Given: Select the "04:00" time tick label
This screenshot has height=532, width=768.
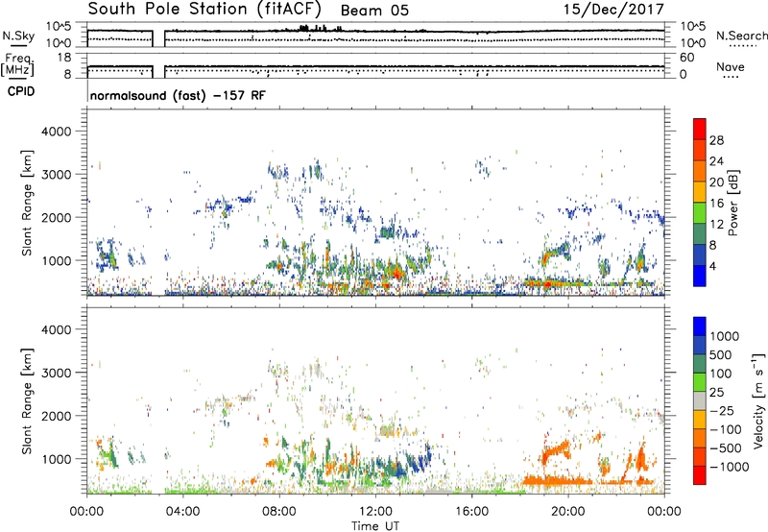Looking at the screenshot, I should point(182,512).
